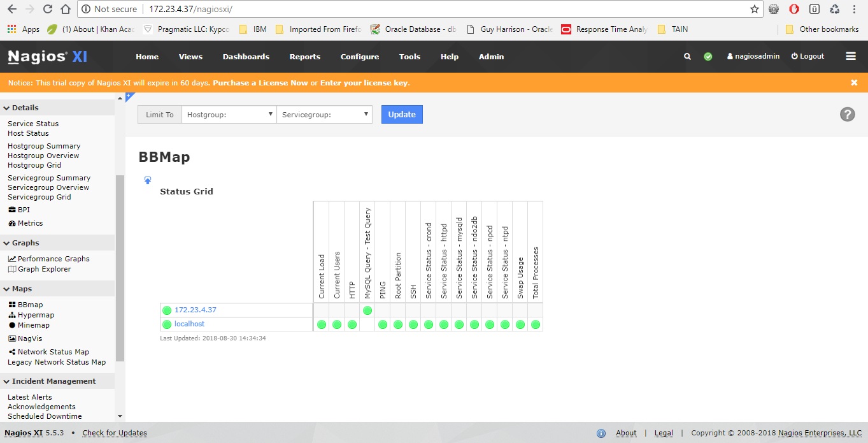This screenshot has height=443, width=868.
Task: Click the Opera extension icon
Action: pos(794,9)
